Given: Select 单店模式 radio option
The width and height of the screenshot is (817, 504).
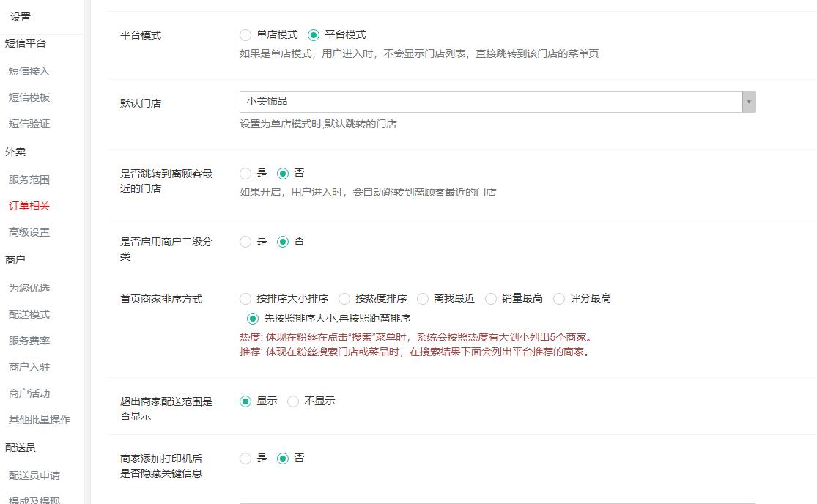Looking at the screenshot, I should click(x=245, y=35).
